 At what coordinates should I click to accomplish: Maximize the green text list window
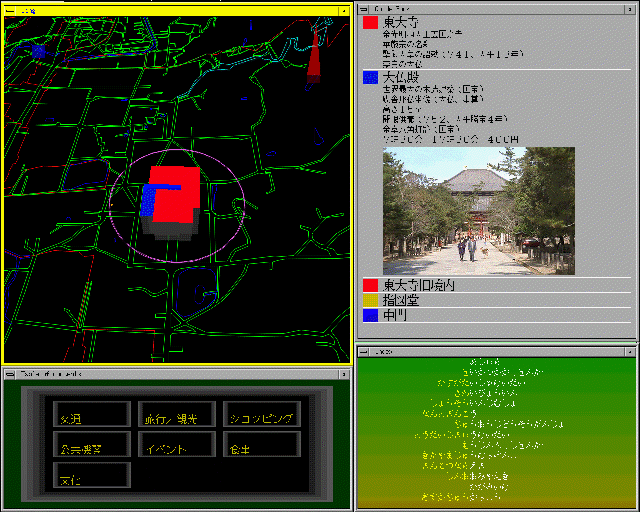(630, 352)
